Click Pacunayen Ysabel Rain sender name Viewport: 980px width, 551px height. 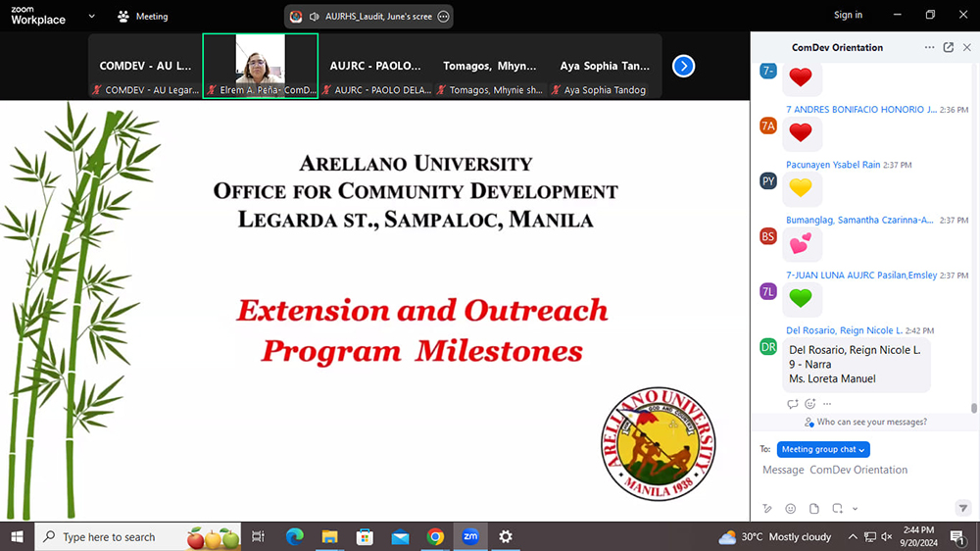pos(833,165)
